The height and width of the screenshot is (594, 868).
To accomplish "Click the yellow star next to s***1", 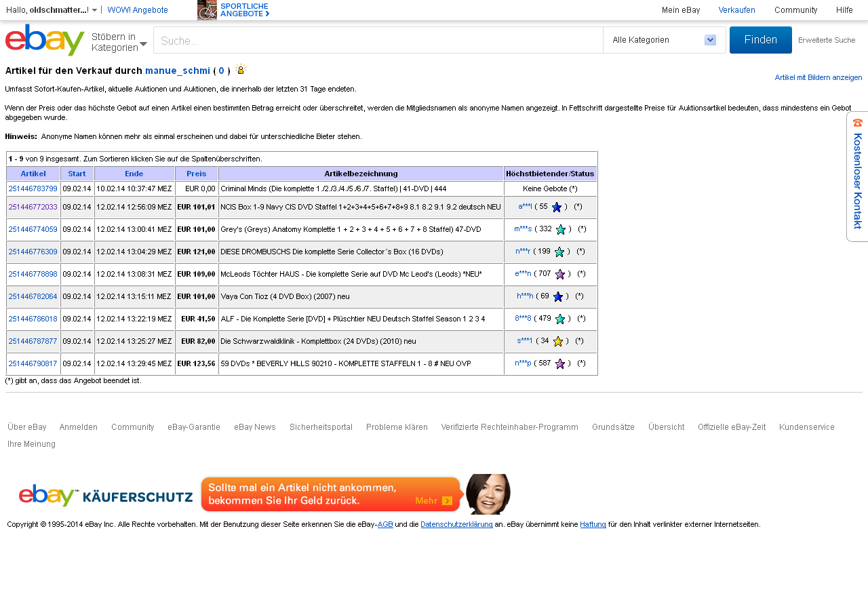I will pos(558,341).
